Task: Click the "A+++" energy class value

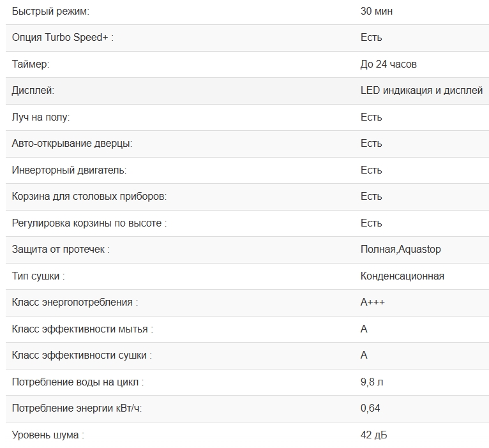Action: tap(373, 302)
